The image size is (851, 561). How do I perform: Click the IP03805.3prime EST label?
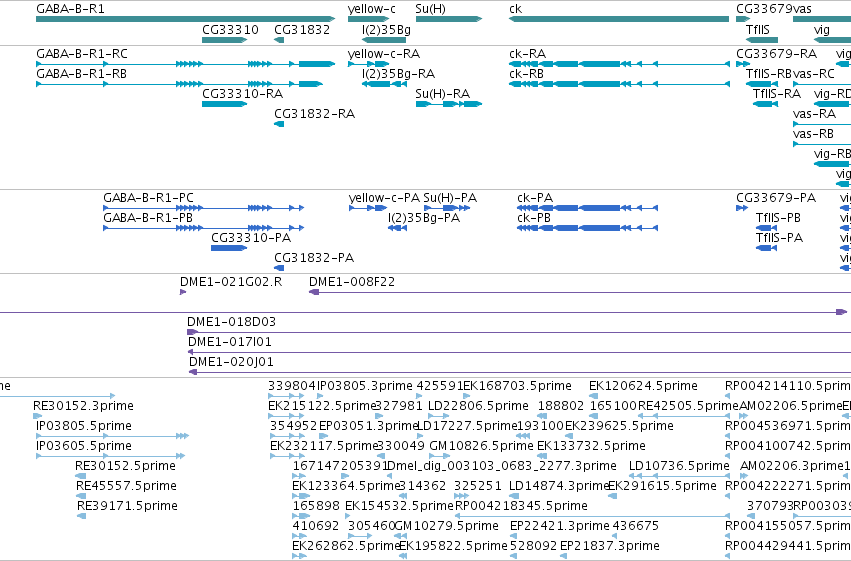point(365,386)
